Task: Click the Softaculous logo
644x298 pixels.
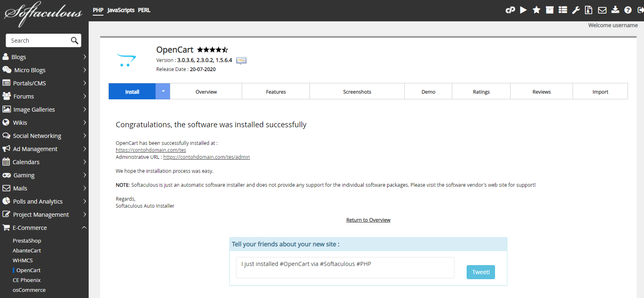Action: [x=43, y=14]
